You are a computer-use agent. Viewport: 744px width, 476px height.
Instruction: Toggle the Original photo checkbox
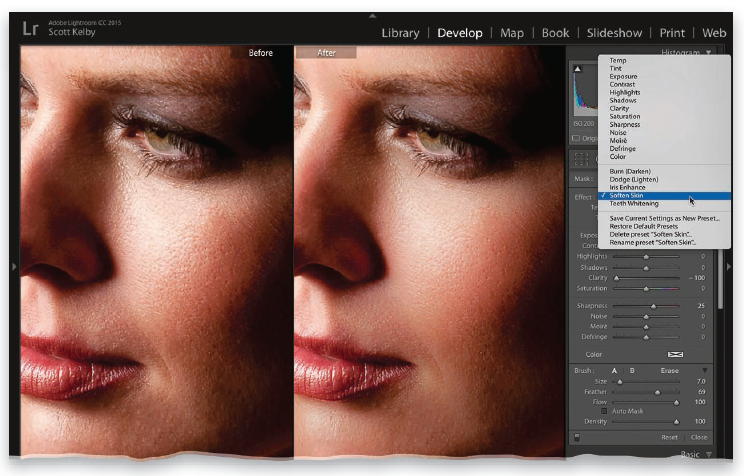(576, 138)
